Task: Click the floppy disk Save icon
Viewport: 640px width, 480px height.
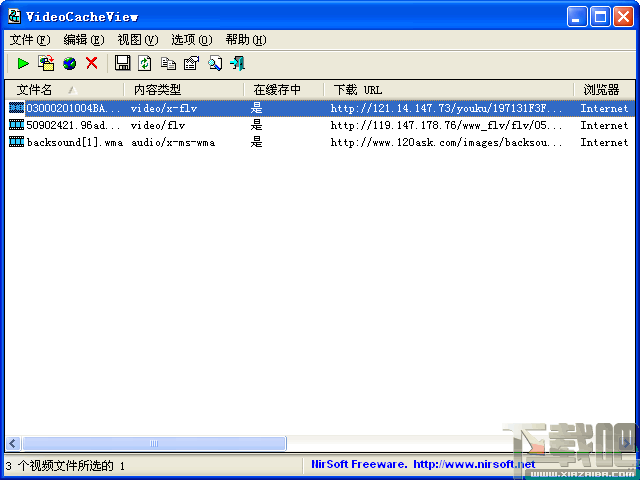Action: coord(122,63)
